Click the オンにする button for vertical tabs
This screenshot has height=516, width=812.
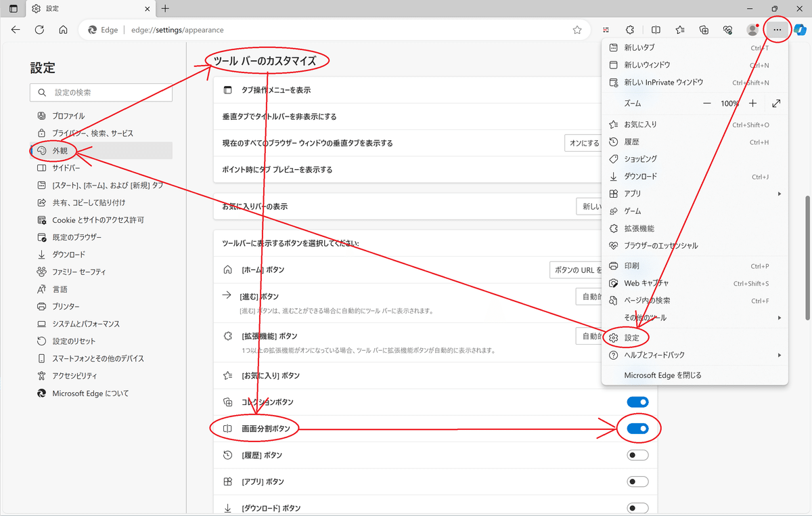[x=583, y=143]
